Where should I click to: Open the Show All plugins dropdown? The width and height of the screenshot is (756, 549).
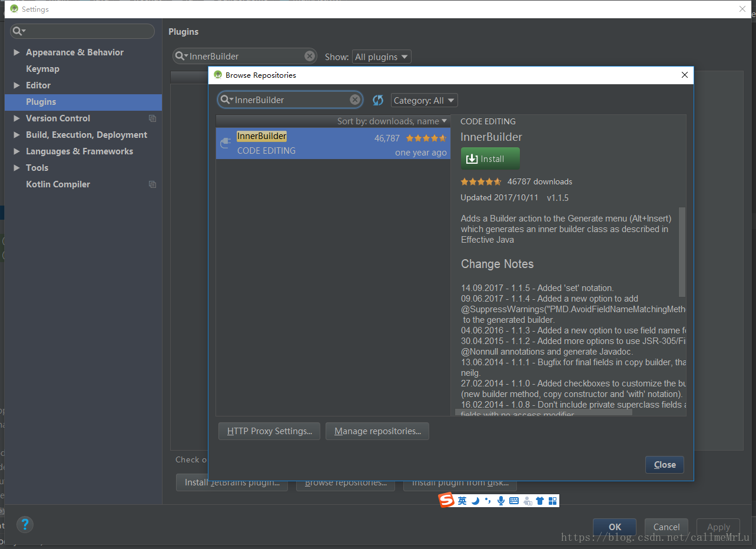click(382, 57)
